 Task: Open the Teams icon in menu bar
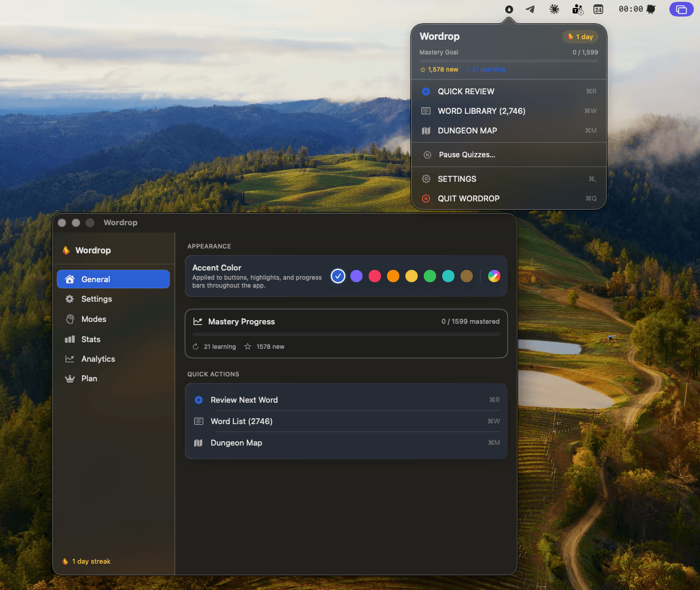(x=578, y=9)
